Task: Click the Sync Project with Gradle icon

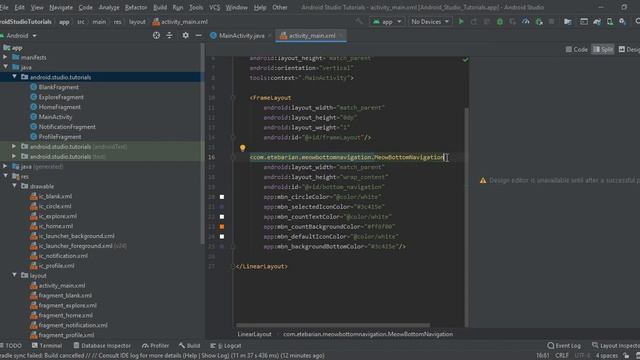Action: click(x=597, y=22)
